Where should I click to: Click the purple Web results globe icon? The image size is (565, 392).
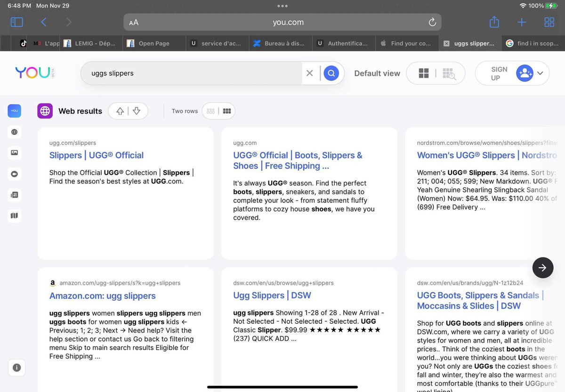click(x=45, y=111)
